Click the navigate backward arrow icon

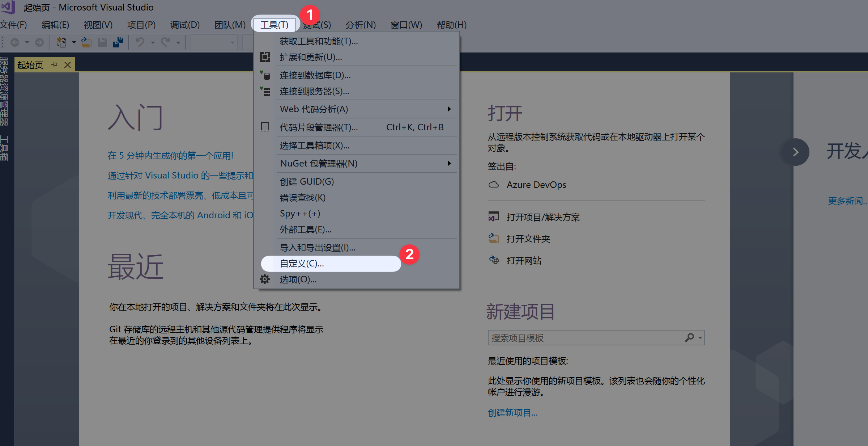point(15,42)
